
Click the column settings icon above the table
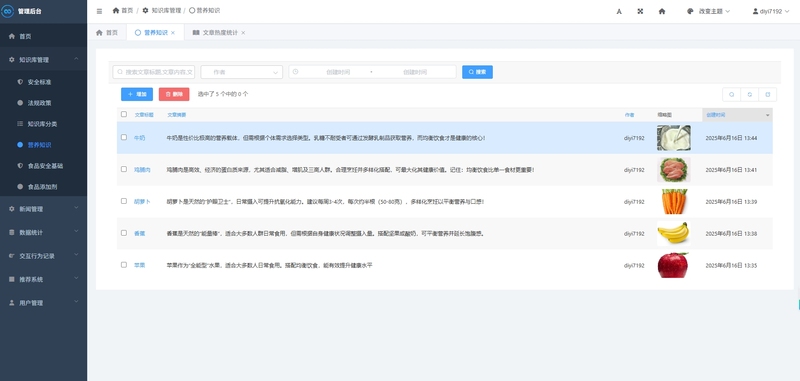click(767, 94)
